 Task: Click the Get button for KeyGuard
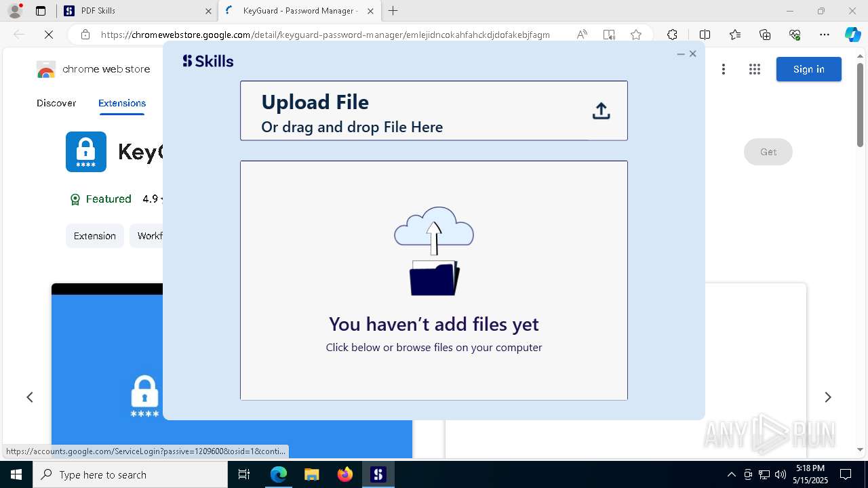click(x=768, y=152)
